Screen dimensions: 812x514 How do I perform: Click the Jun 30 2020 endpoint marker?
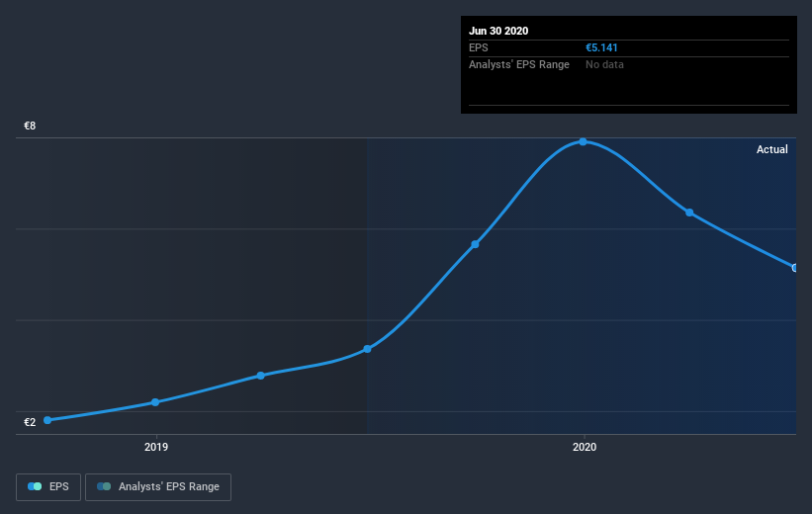[794, 268]
